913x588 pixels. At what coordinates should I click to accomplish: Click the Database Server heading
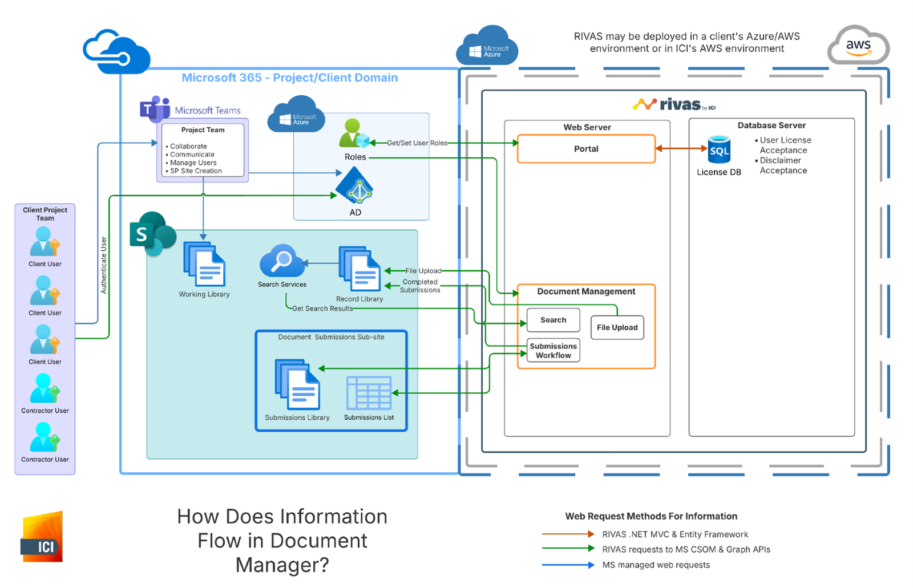click(771, 125)
